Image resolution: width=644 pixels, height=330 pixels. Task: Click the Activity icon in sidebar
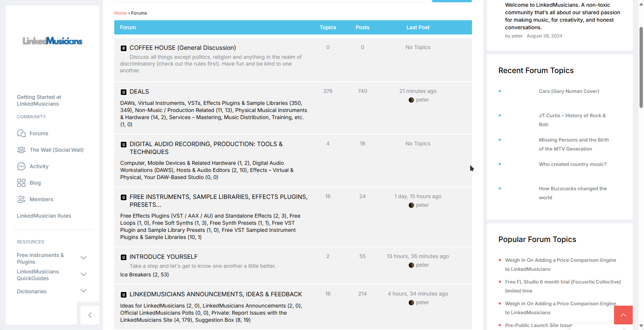(21, 166)
